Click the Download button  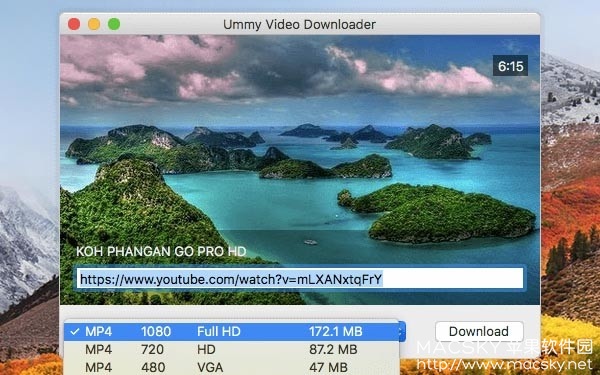(x=479, y=331)
